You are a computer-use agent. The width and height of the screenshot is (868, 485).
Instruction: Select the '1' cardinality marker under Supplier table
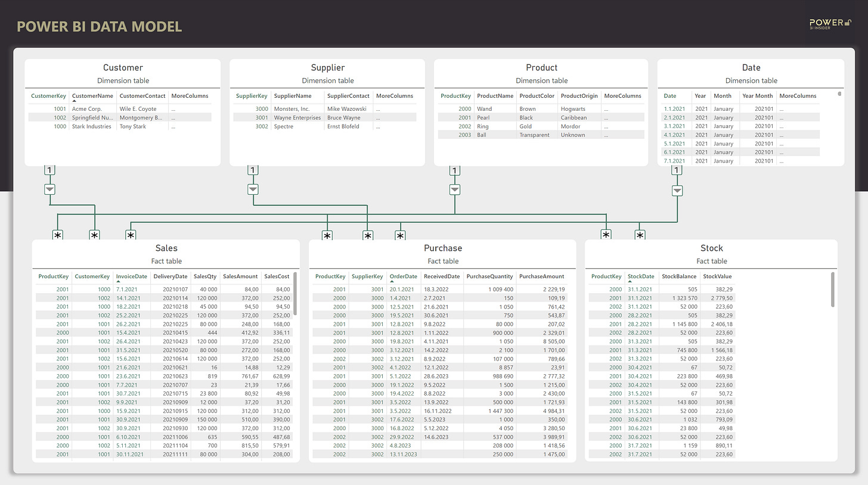click(x=253, y=170)
